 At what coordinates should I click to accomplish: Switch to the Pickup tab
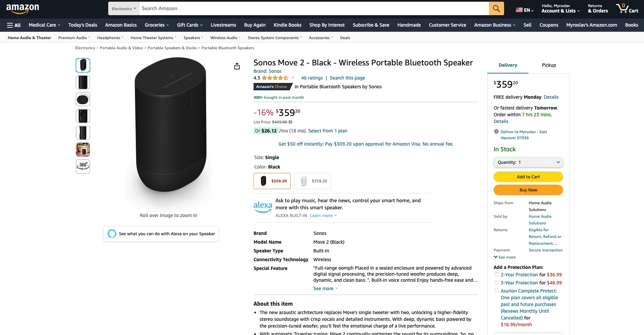coord(549,65)
